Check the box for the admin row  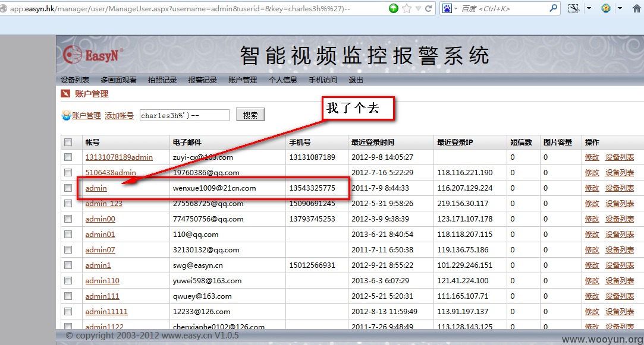(68, 188)
